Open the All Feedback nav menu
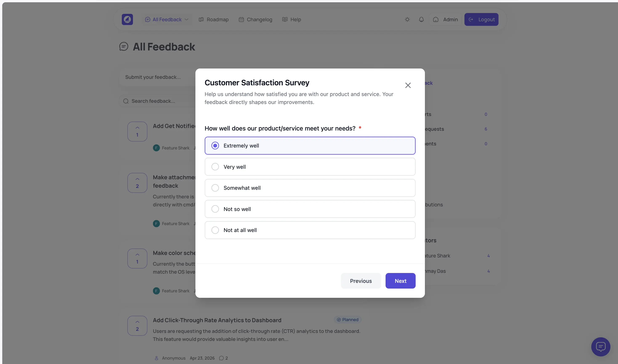This screenshot has width=618, height=364. pyautogui.click(x=166, y=19)
